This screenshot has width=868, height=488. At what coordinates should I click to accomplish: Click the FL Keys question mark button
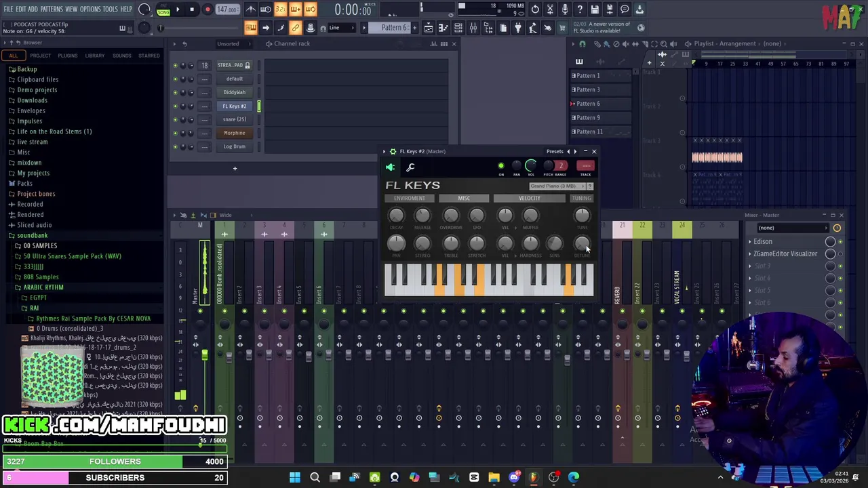pyautogui.click(x=589, y=186)
